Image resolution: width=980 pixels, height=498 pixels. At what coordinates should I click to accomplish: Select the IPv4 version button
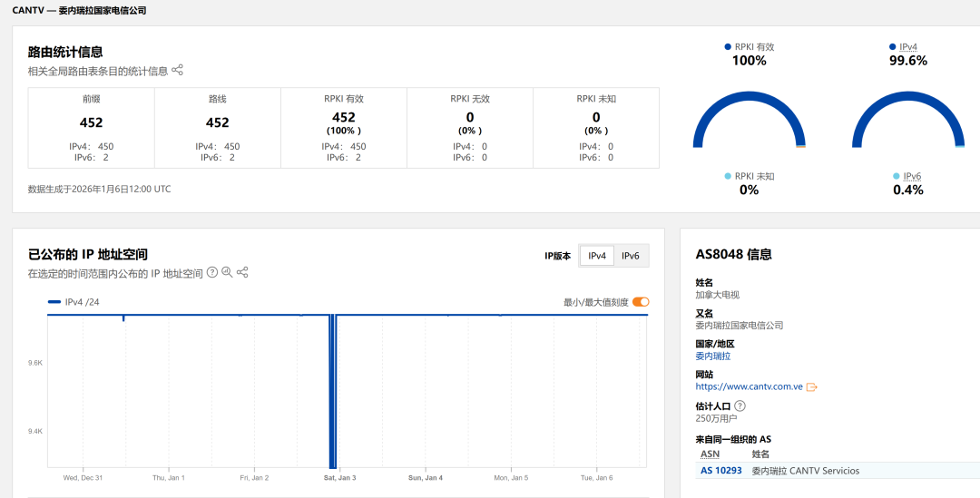[x=596, y=256]
